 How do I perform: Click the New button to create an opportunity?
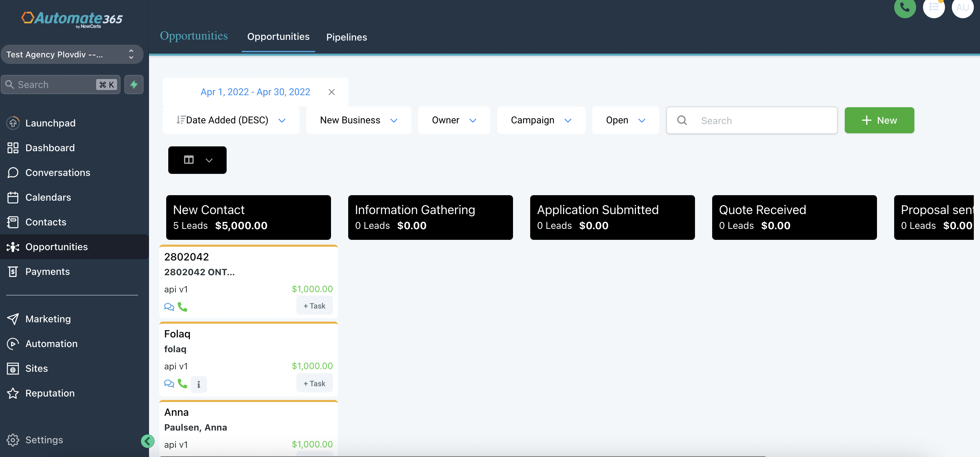[x=879, y=120]
